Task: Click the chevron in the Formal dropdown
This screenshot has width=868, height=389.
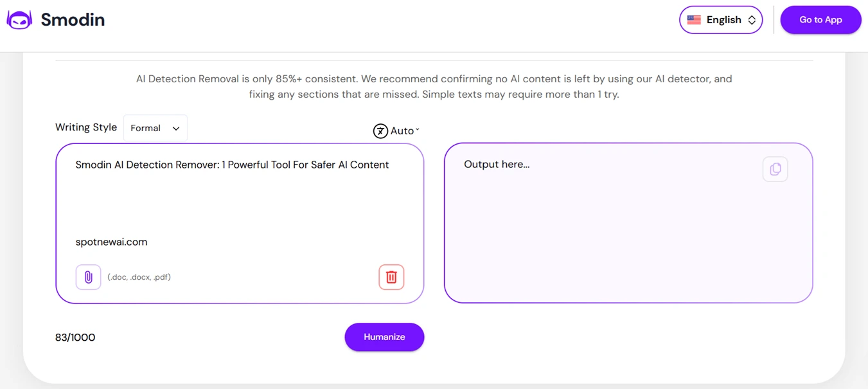Action: click(x=176, y=129)
